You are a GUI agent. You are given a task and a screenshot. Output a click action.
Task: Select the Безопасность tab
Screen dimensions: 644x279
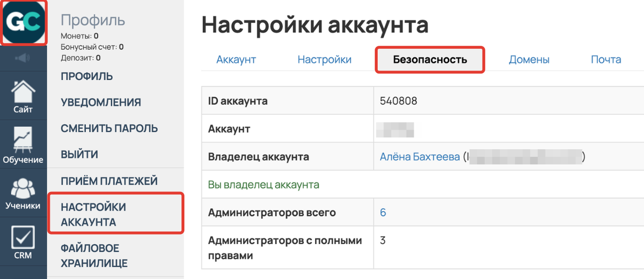430,60
